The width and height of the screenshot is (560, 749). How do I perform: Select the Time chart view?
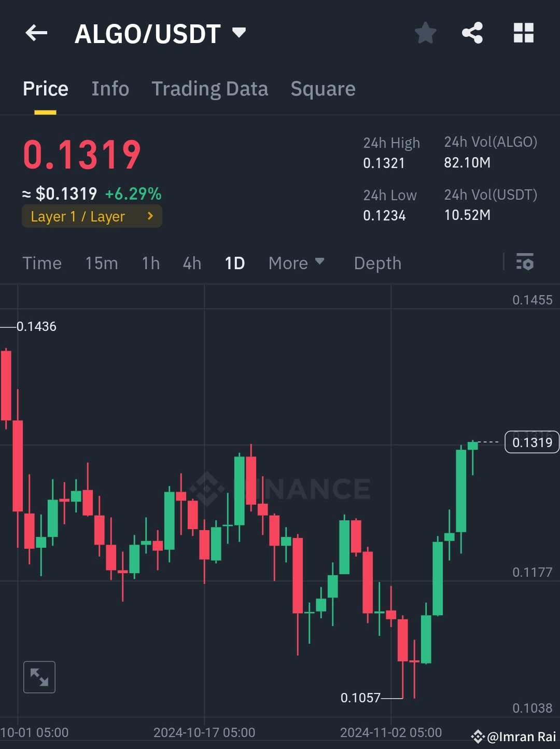point(42,263)
